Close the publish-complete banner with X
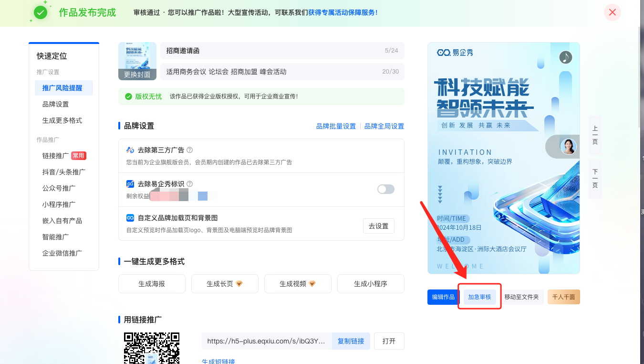The image size is (644, 364). click(x=612, y=12)
